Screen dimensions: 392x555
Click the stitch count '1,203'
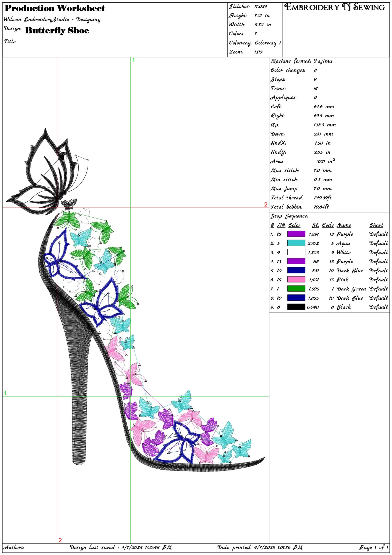click(x=314, y=253)
